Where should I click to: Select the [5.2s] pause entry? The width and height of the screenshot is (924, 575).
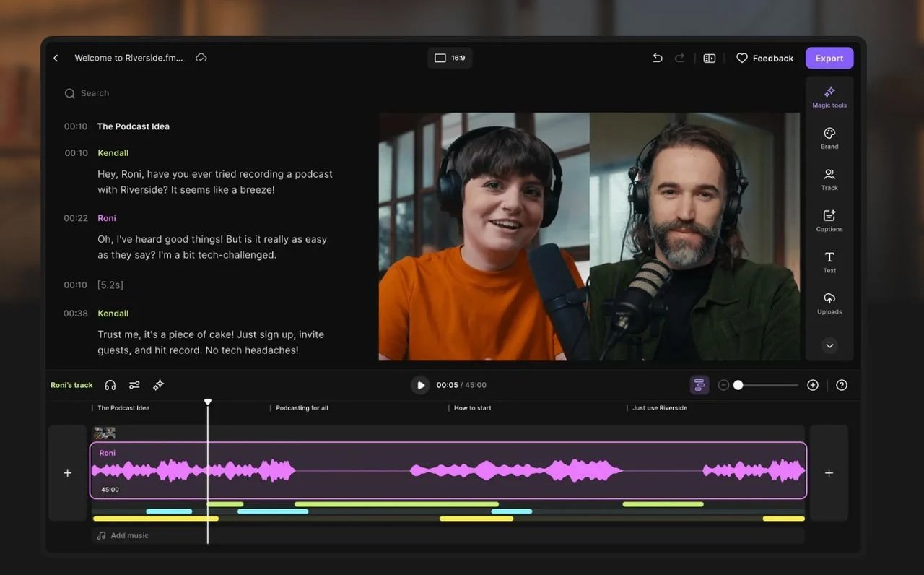tap(110, 285)
